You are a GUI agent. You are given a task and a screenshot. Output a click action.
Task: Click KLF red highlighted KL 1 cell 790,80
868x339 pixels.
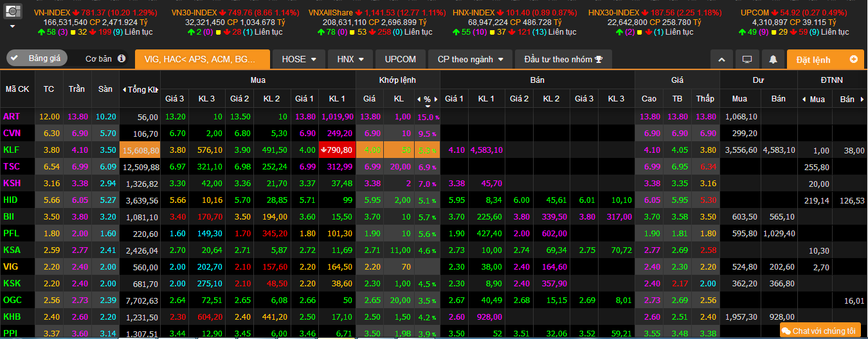tap(337, 150)
